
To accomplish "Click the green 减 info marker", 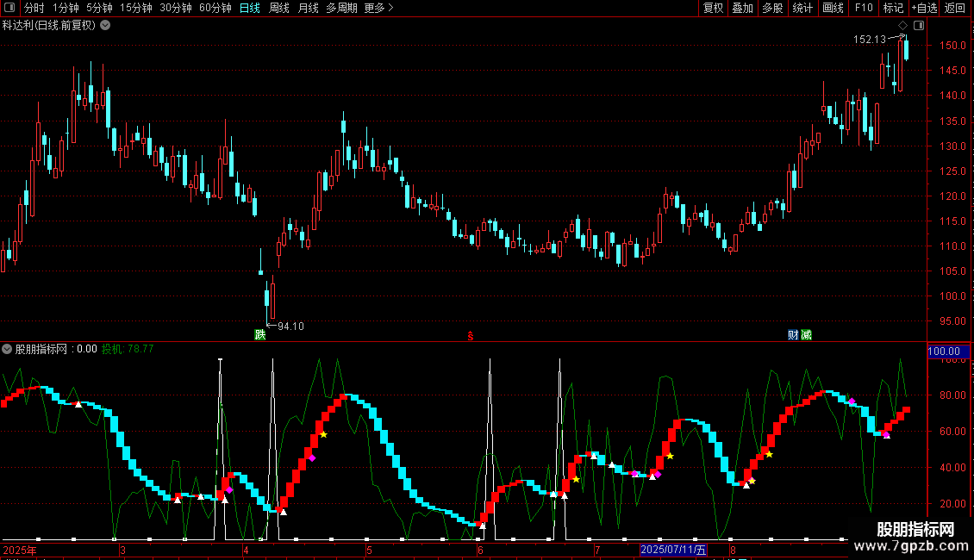I will click(x=806, y=334).
